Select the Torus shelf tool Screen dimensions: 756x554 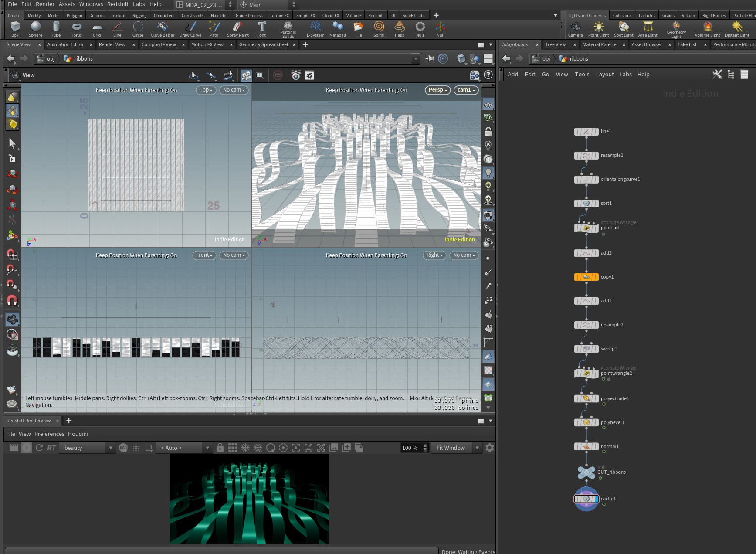click(x=76, y=29)
